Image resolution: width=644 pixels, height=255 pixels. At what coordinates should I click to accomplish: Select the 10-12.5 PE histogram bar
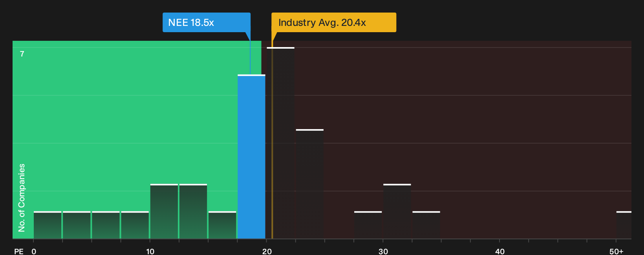[164, 211]
